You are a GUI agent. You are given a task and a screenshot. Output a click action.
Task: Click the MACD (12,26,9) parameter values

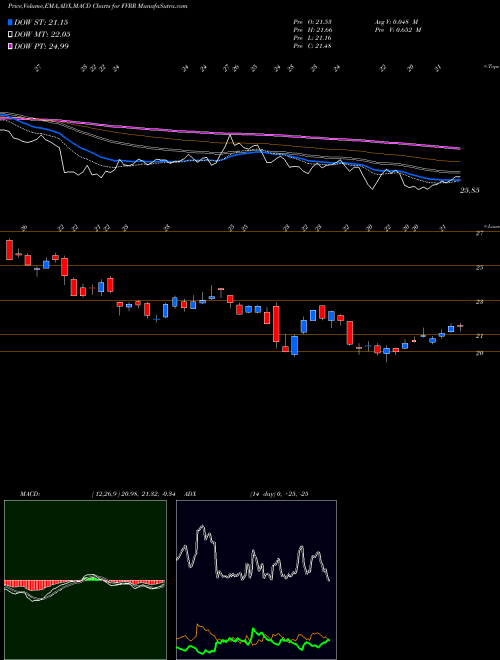(136, 493)
